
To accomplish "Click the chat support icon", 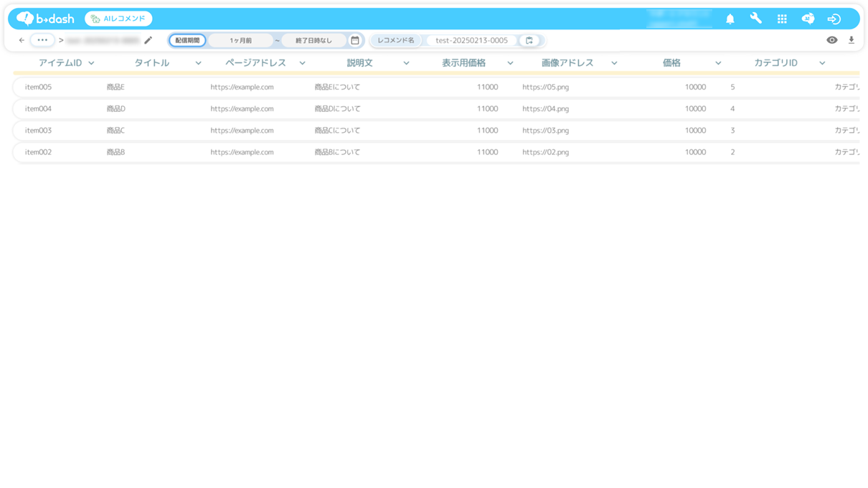I will [808, 19].
